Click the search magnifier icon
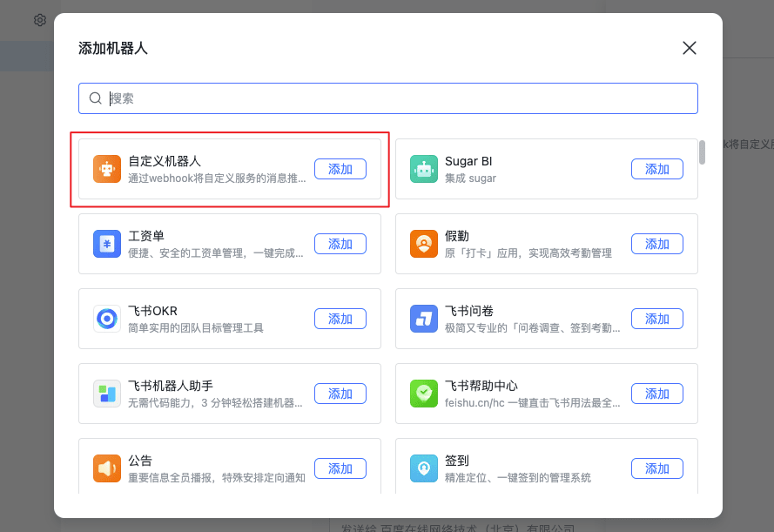This screenshot has width=774, height=532. point(95,98)
